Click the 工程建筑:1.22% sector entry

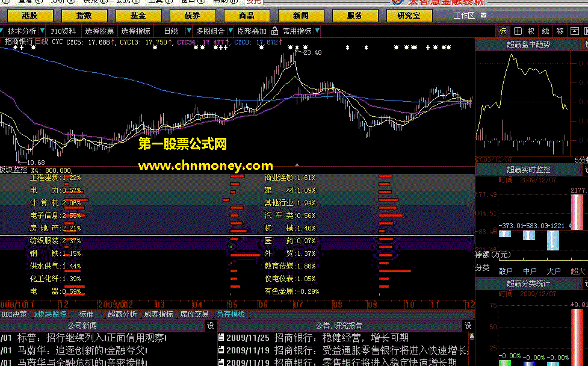(x=55, y=178)
